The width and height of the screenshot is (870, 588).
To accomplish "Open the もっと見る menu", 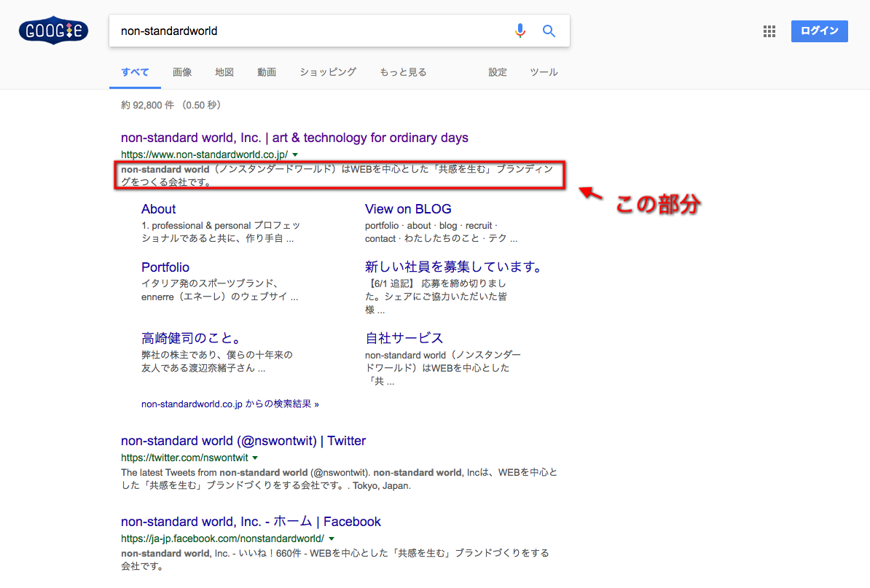I will coord(403,72).
